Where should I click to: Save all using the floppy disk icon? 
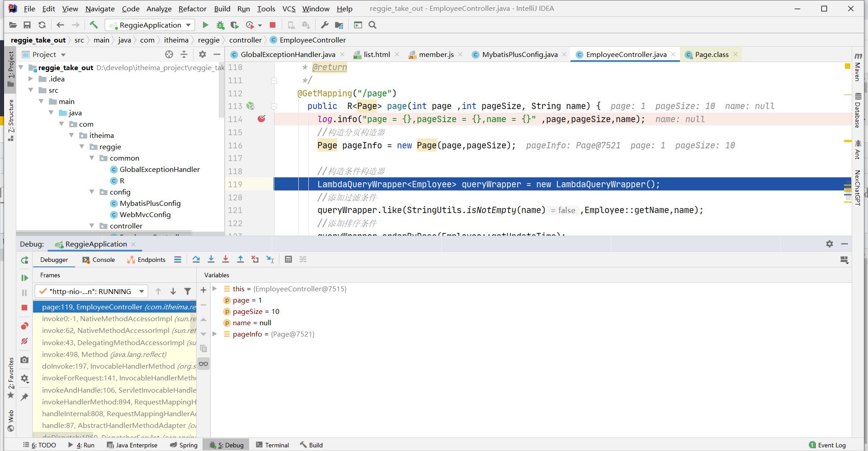click(x=27, y=25)
